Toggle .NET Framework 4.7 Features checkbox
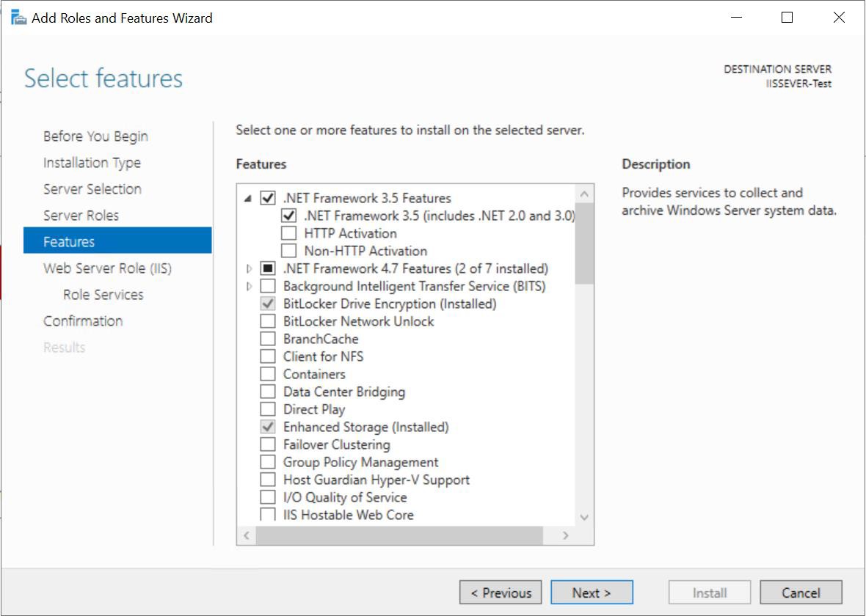This screenshot has width=866, height=616. pyautogui.click(x=268, y=268)
